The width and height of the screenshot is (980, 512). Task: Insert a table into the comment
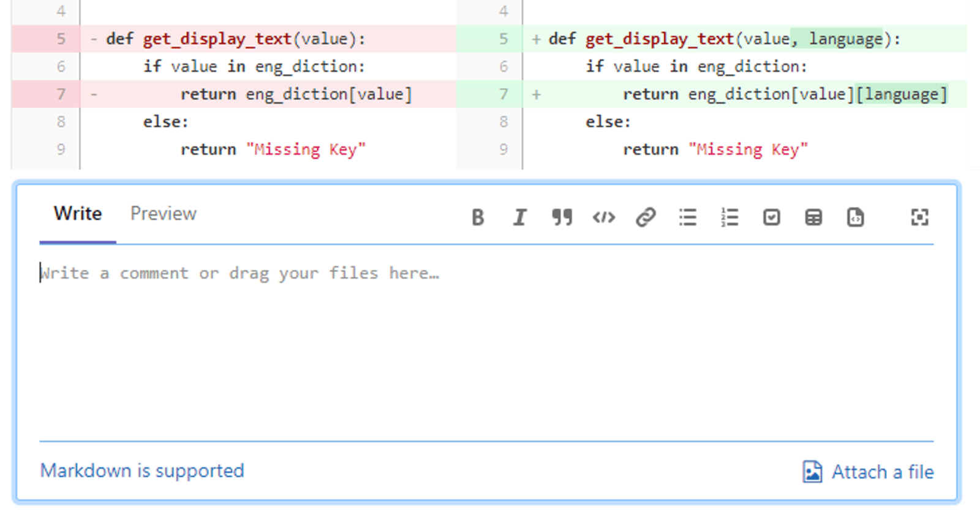pos(813,217)
